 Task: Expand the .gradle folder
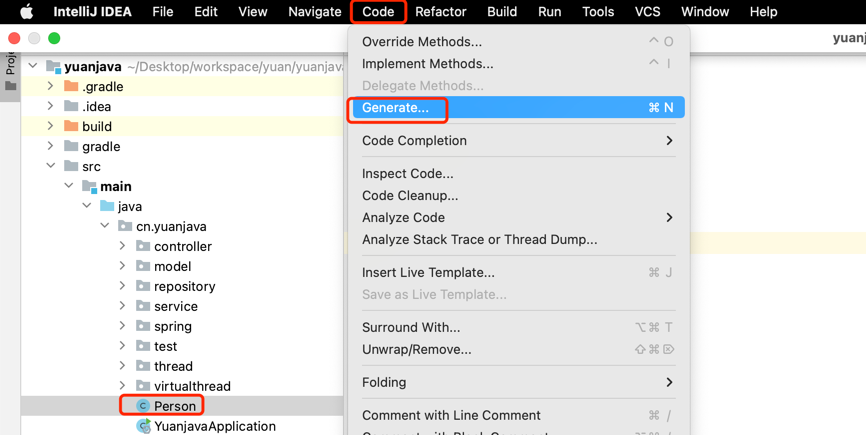tap(50, 86)
